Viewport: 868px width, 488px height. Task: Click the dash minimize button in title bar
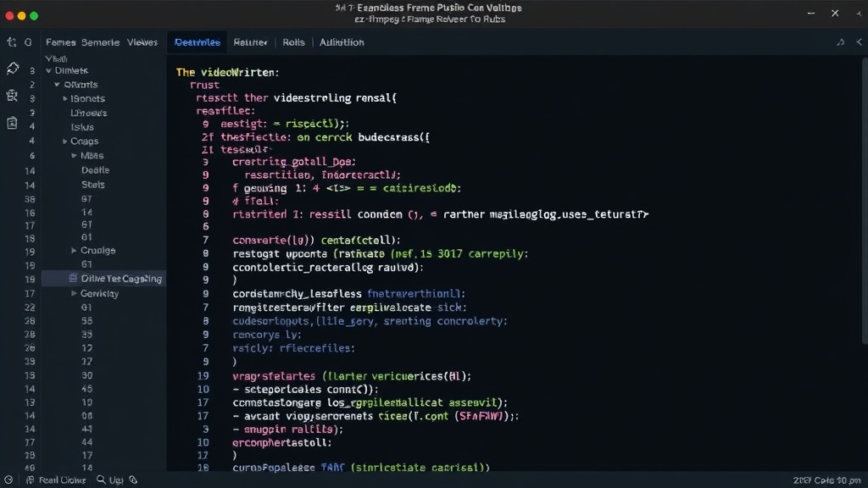(811, 14)
